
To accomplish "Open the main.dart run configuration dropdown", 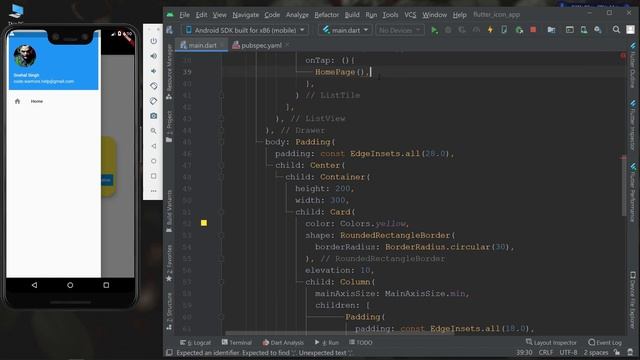I will coord(345,30).
